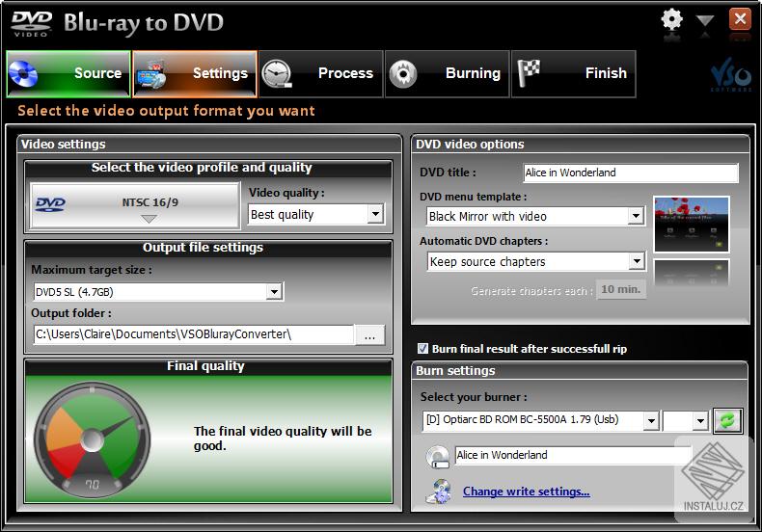The height and width of the screenshot is (532, 762).
Task: Click the 10 min. chapter interval field
Action: [x=621, y=289]
